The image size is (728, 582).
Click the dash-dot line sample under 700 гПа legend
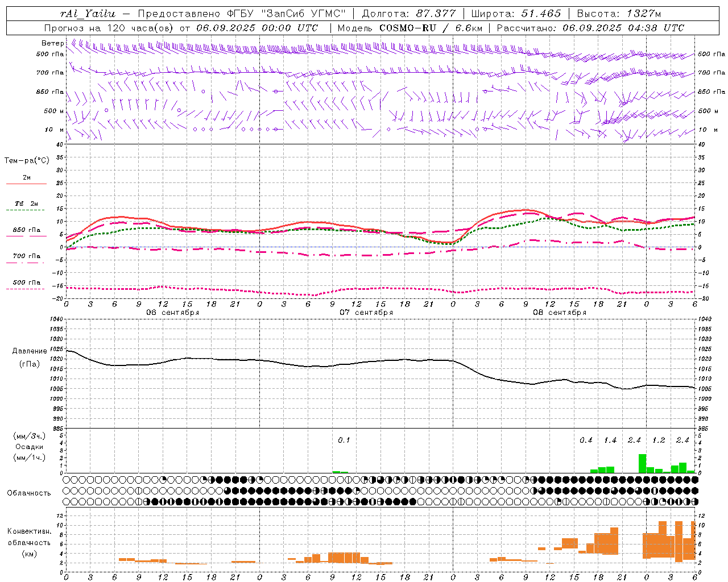(x=26, y=263)
